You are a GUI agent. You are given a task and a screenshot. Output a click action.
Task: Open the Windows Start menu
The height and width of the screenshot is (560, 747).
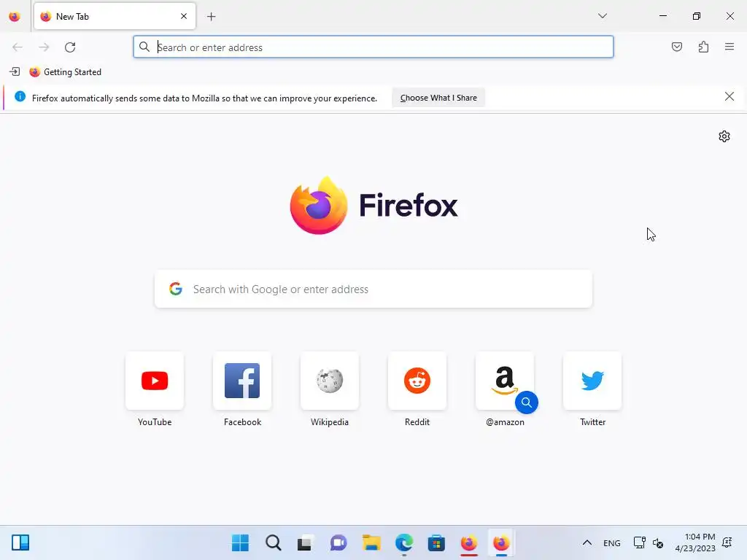240,542
